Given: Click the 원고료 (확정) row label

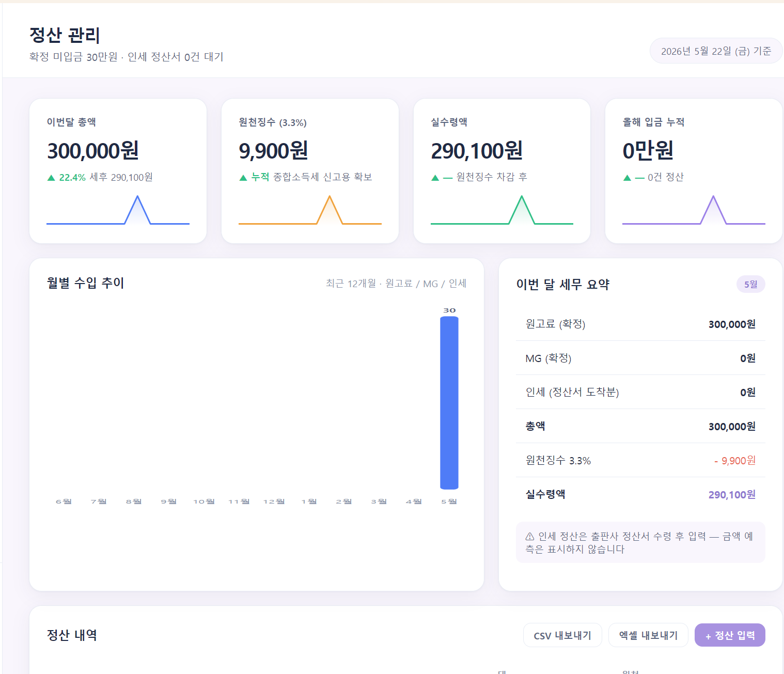Looking at the screenshot, I should coord(555,324).
